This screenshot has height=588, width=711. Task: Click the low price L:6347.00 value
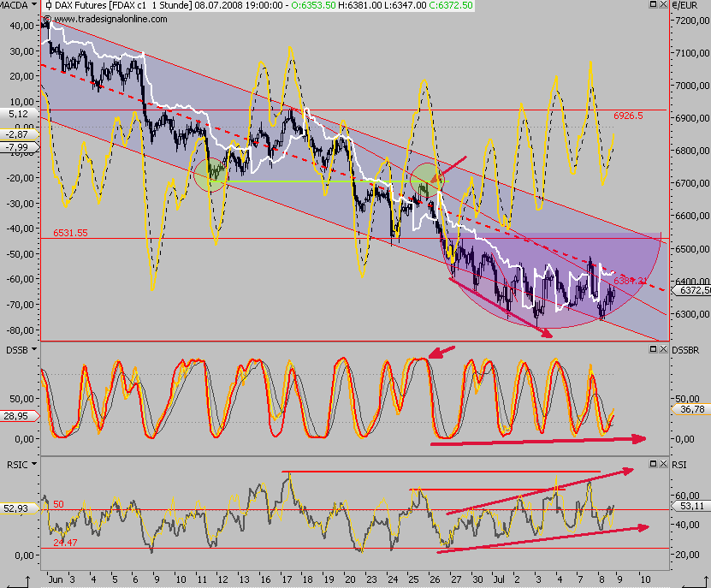(405, 5)
